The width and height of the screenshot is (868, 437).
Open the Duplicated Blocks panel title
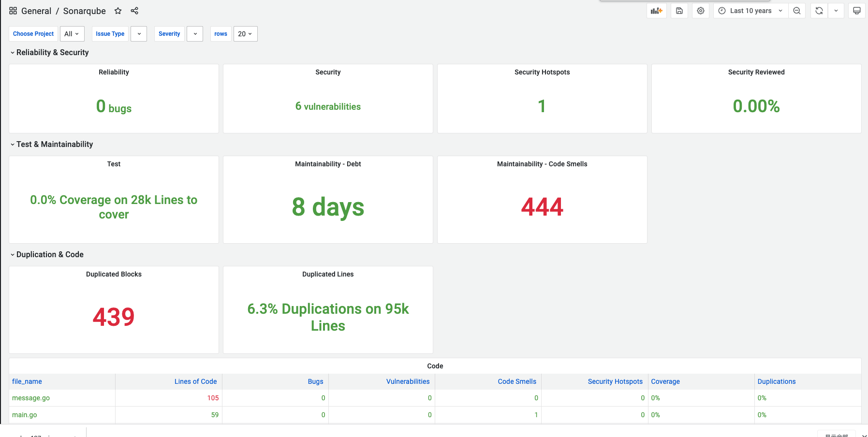pos(114,274)
